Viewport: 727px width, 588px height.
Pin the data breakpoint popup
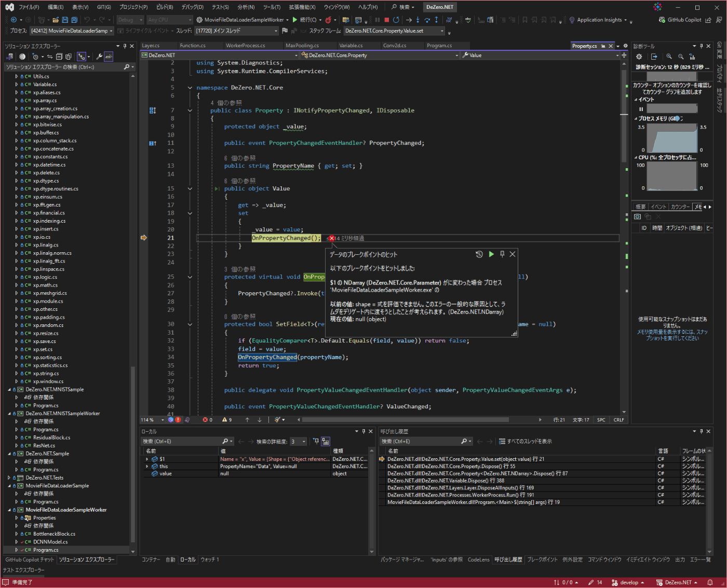[x=502, y=254]
